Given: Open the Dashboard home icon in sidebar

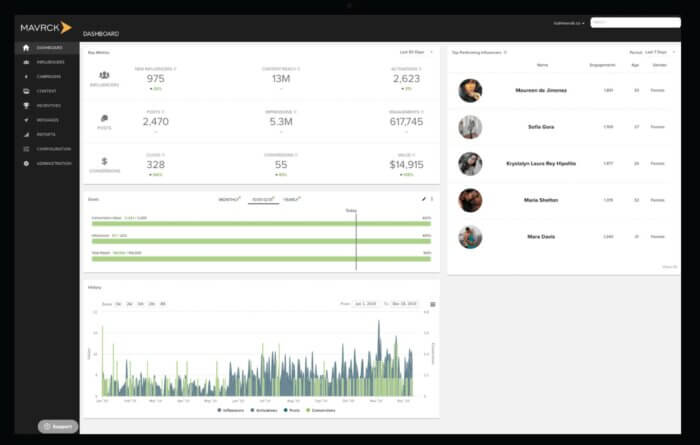Looking at the screenshot, I should 26,47.
